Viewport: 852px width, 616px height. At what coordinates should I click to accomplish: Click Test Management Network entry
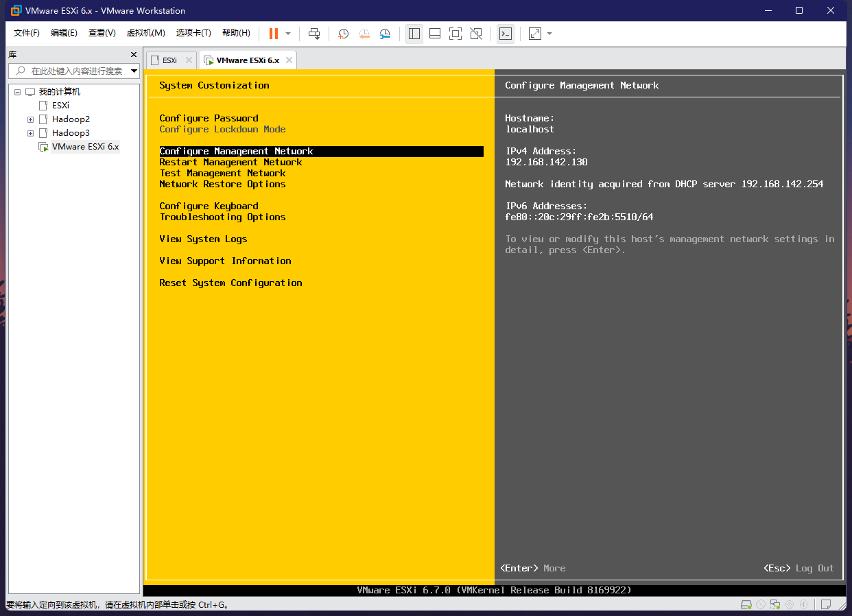[222, 173]
